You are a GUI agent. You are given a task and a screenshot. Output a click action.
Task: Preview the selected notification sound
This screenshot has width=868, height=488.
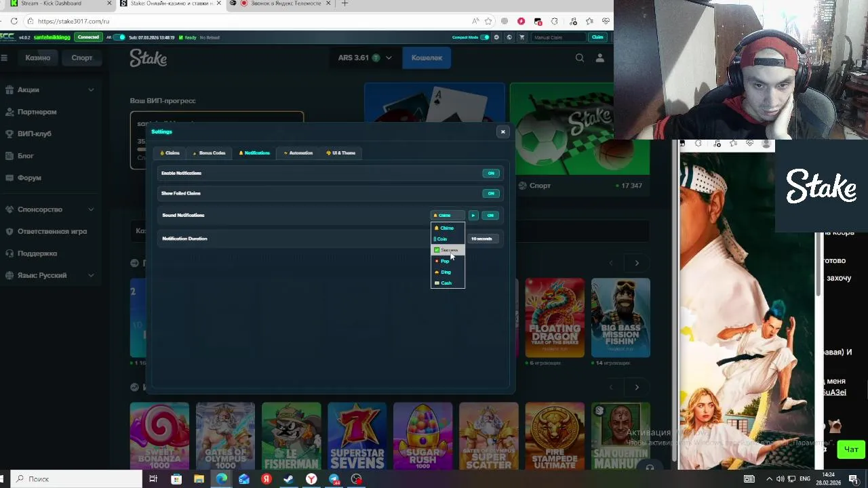click(x=473, y=216)
